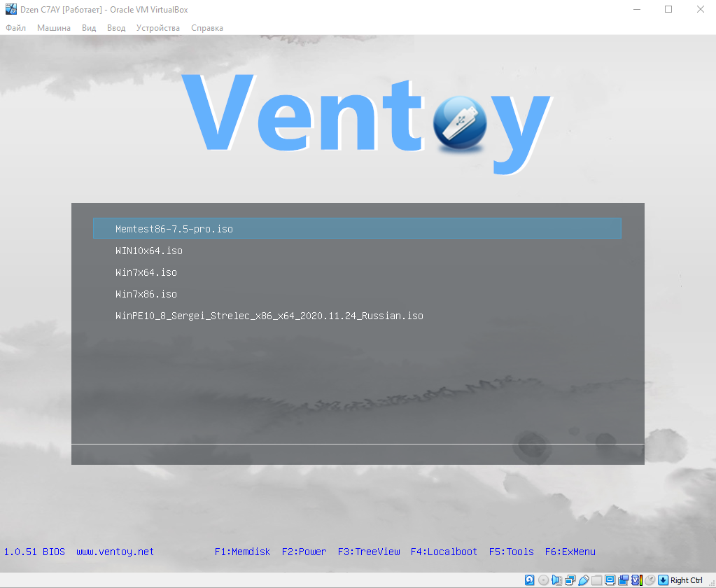Click the audio output status icon
This screenshot has height=588, width=716.
pos(556,580)
